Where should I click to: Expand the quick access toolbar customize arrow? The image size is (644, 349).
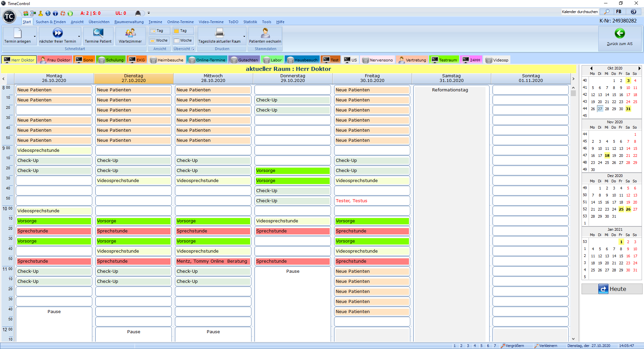[x=149, y=13]
